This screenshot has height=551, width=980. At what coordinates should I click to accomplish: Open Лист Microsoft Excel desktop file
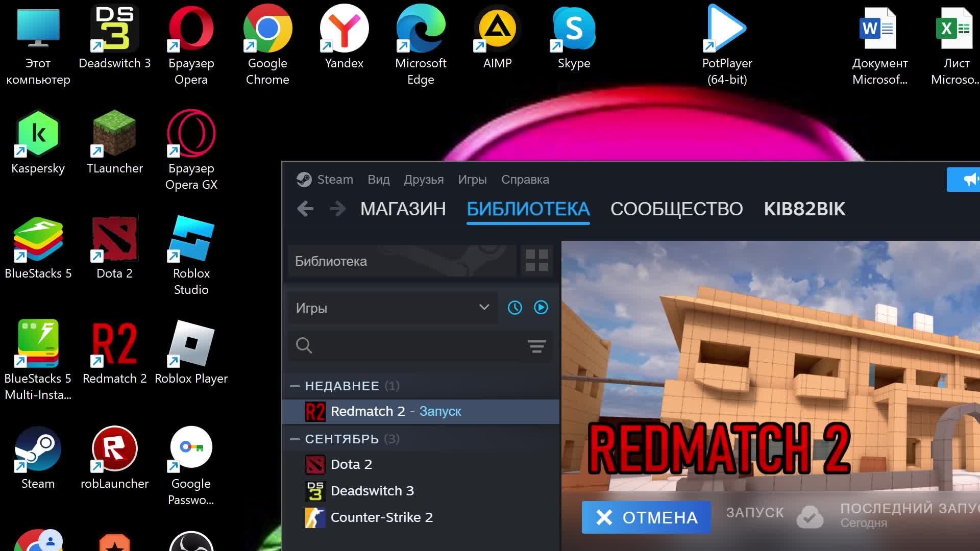955,45
